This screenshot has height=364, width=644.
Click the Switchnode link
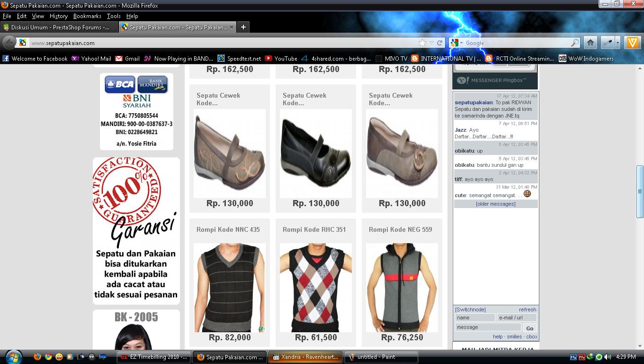(x=470, y=309)
